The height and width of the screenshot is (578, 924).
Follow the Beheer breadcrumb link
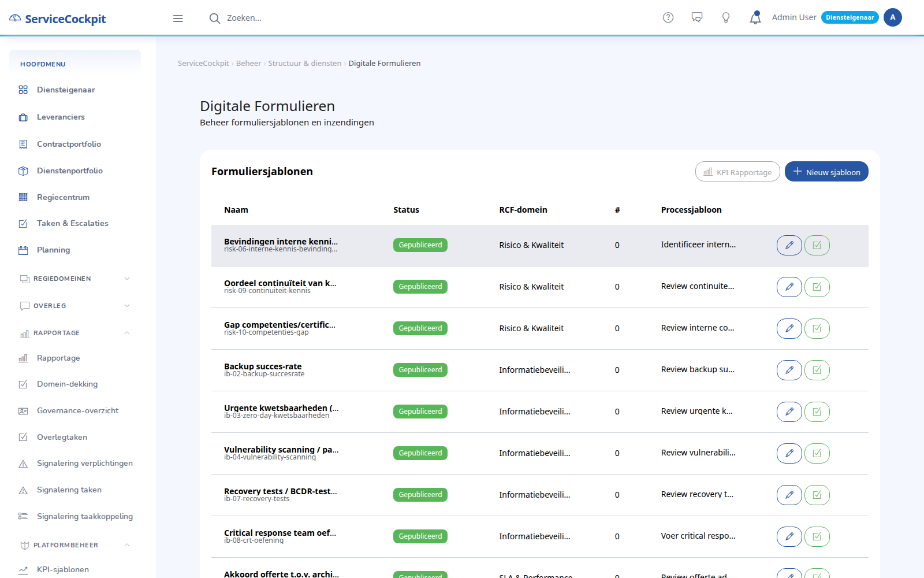(x=248, y=64)
